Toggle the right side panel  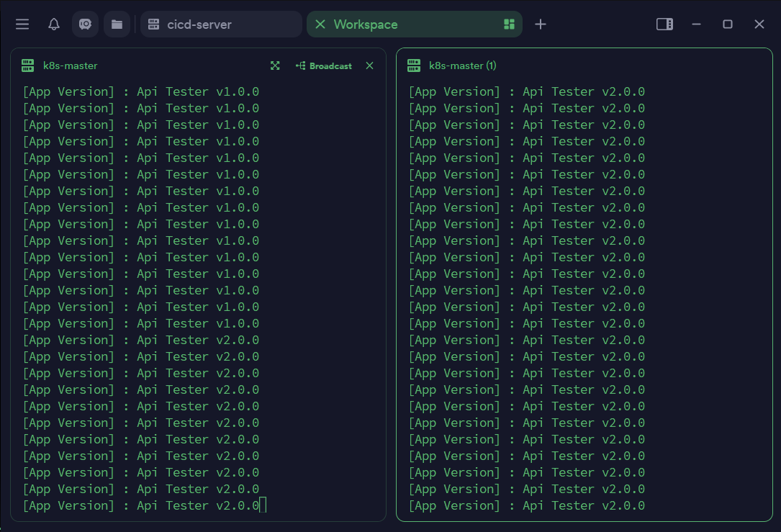pyautogui.click(x=664, y=24)
